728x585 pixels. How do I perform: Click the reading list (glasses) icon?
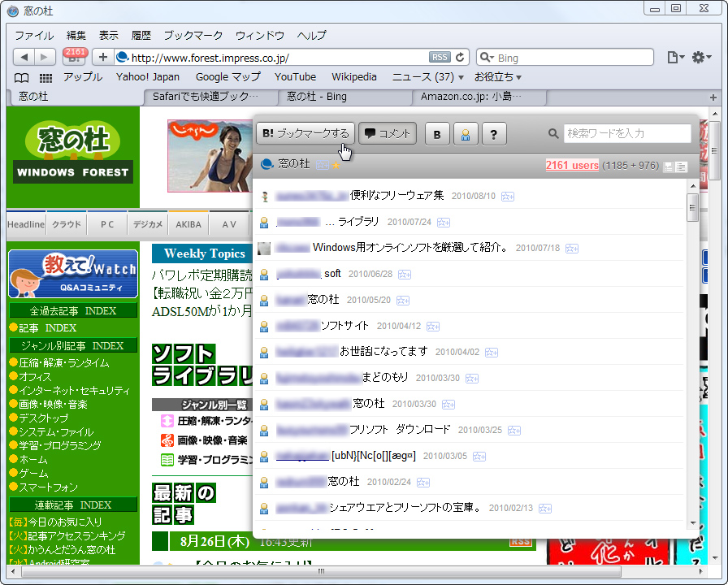[x=20, y=78]
